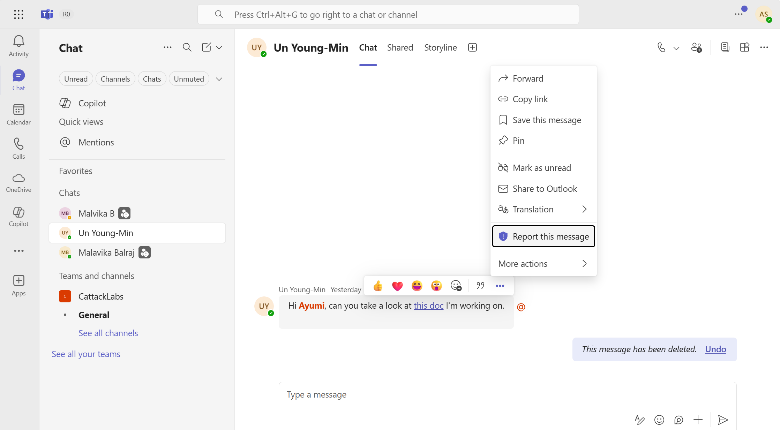Open OneDrive in the left rail
Screen dimensions: 780x430
18,183
